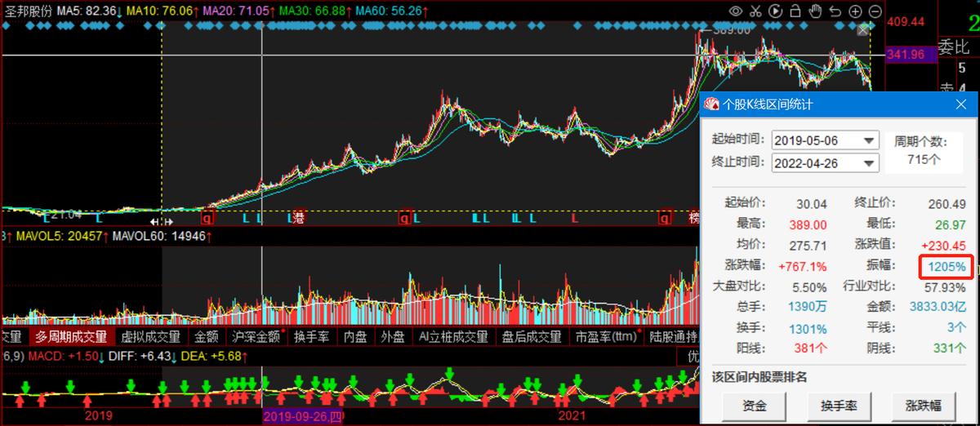
Task: Click the MA30: 66.88 indicator label
Action: pos(313,11)
